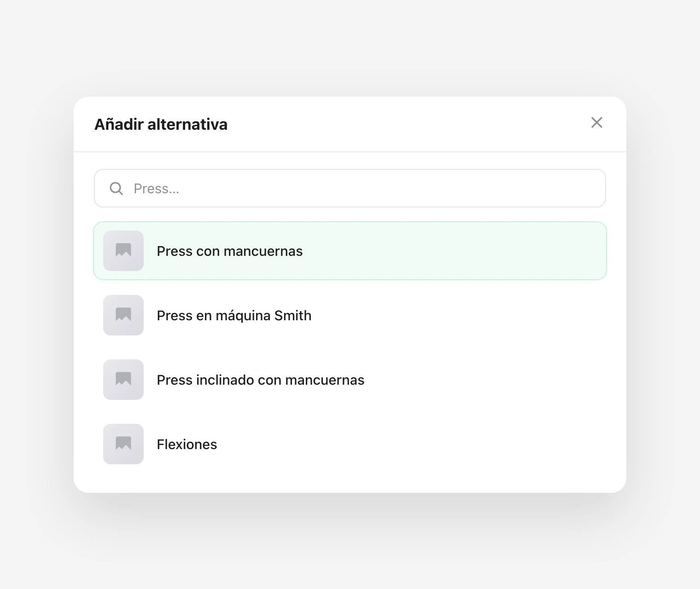This screenshot has height=589, width=700.
Task: Close the Añadir alternativa dialog
Action: click(x=597, y=122)
